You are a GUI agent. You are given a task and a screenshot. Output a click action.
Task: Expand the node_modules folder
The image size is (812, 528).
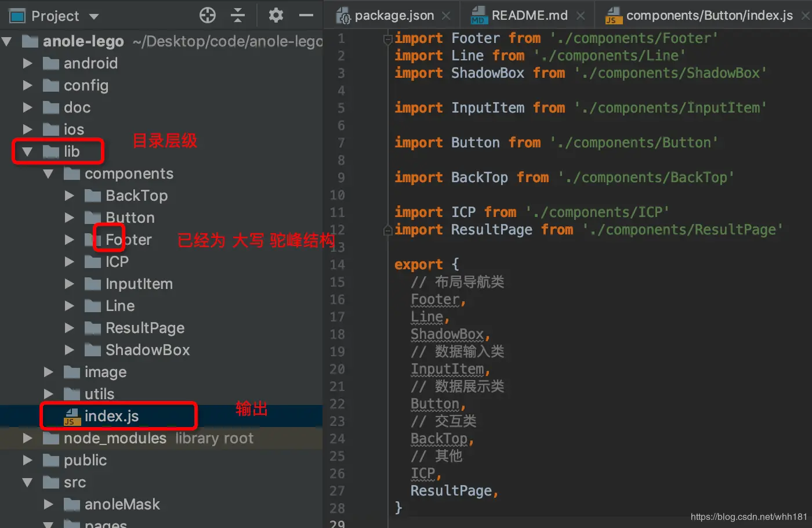[x=27, y=438]
